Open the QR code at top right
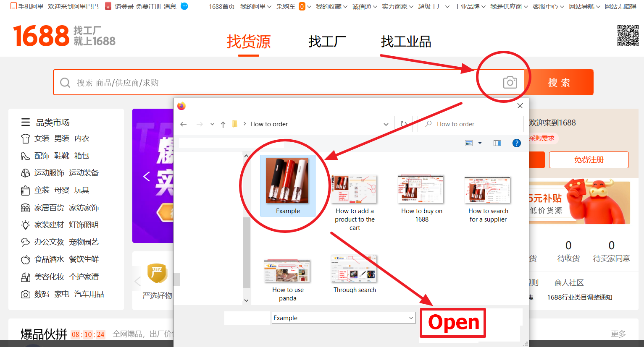644x347 pixels. coord(628,36)
